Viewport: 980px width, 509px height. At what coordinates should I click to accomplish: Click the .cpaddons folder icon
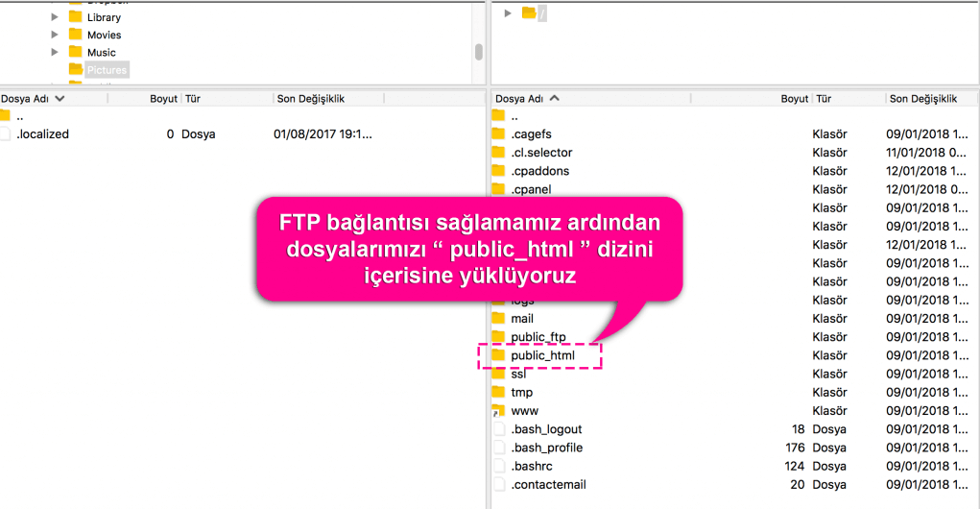[x=498, y=170]
